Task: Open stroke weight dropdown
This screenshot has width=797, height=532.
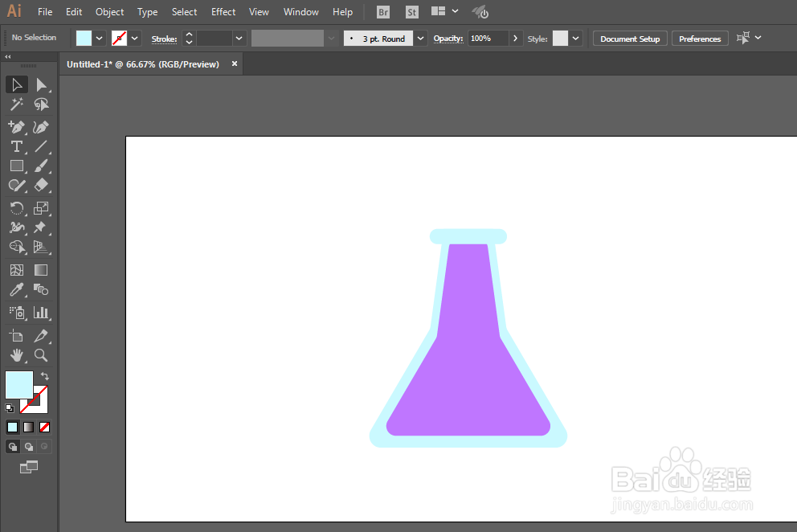Action: click(239, 38)
